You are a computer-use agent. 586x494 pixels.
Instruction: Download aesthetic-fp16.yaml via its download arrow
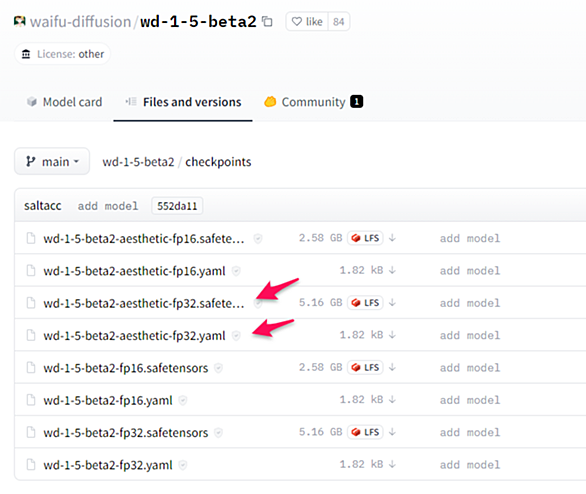coord(392,270)
